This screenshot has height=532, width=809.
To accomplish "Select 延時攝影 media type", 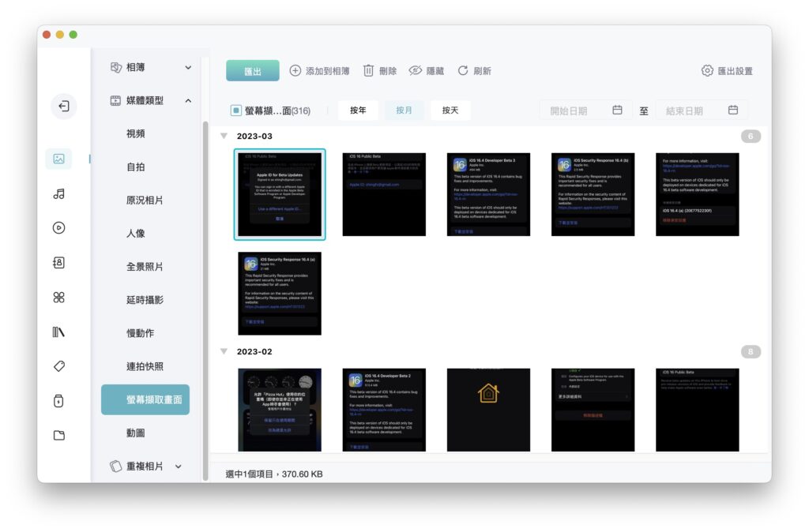I will point(145,300).
